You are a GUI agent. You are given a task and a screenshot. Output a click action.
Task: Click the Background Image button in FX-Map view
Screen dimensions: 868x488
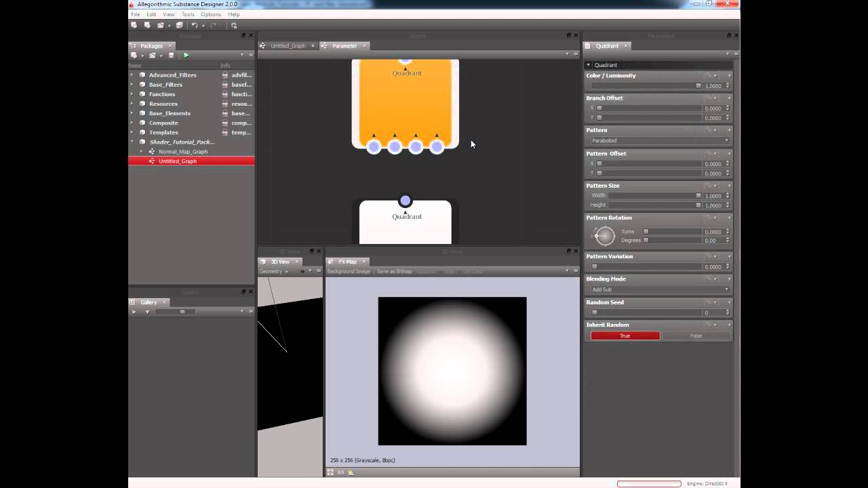tap(349, 271)
